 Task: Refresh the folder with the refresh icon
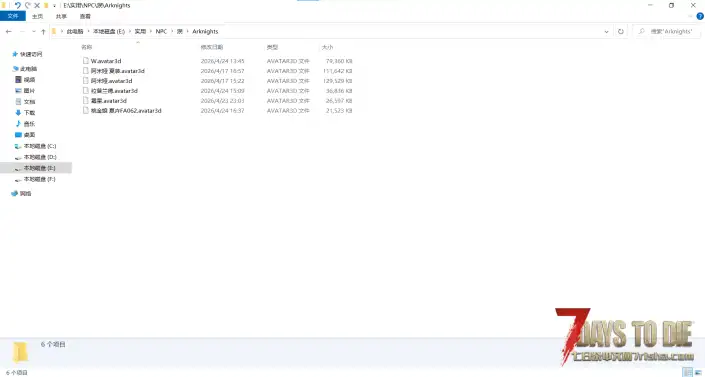[620, 31]
